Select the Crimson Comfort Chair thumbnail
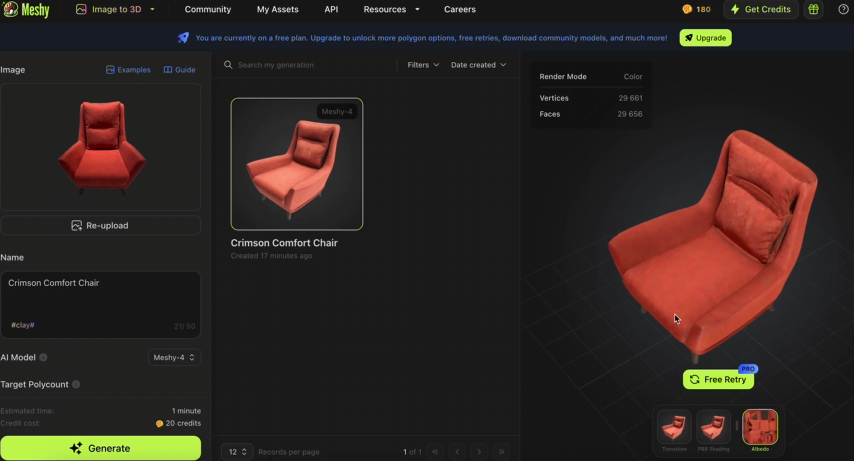Screen dimensions: 854x461 click(x=297, y=164)
